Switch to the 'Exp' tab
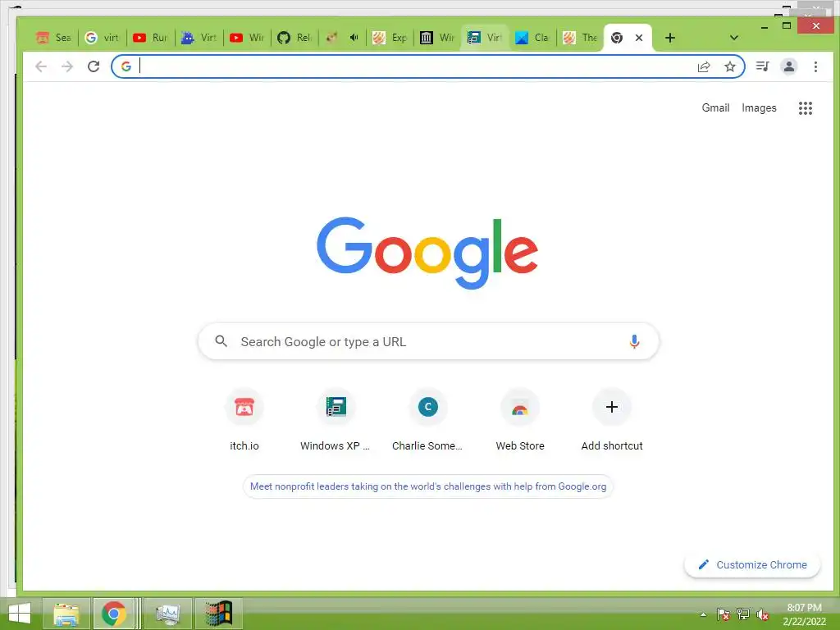The width and height of the screenshot is (840, 630). pos(390,38)
